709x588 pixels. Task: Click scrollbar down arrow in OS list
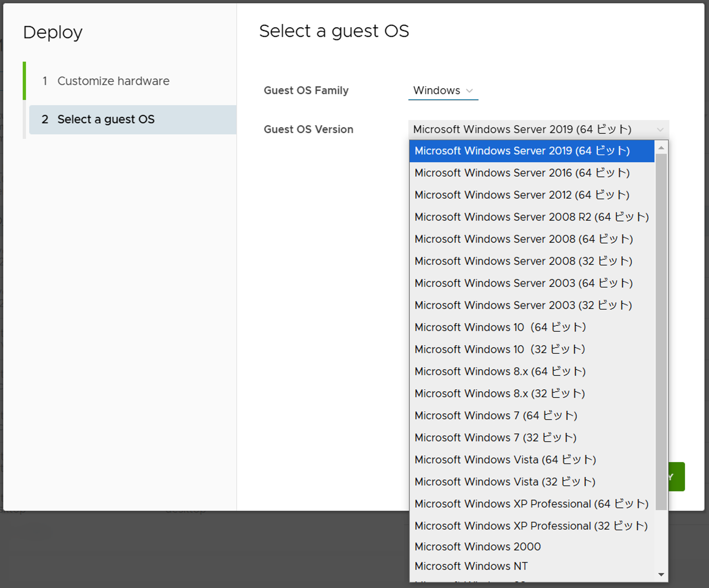(661, 574)
